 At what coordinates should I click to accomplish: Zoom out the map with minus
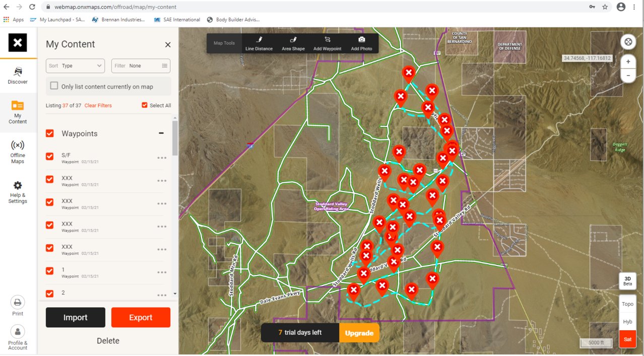point(628,76)
